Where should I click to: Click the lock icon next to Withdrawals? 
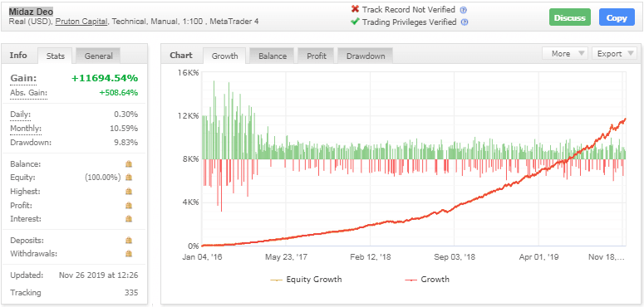[129, 254]
